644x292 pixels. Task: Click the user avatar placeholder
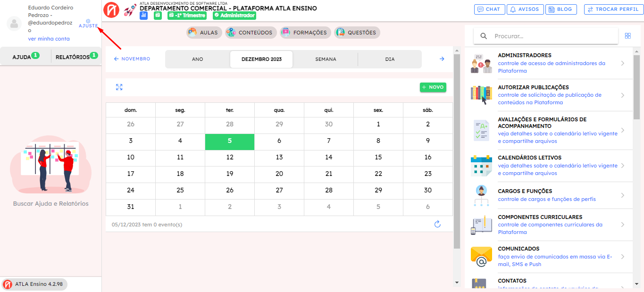tap(14, 24)
